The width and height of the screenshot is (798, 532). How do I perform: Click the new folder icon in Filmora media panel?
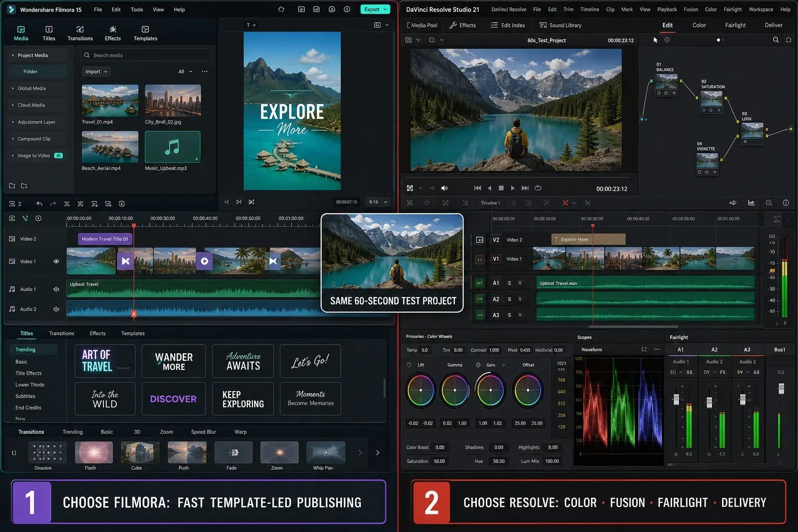[x=12, y=185]
